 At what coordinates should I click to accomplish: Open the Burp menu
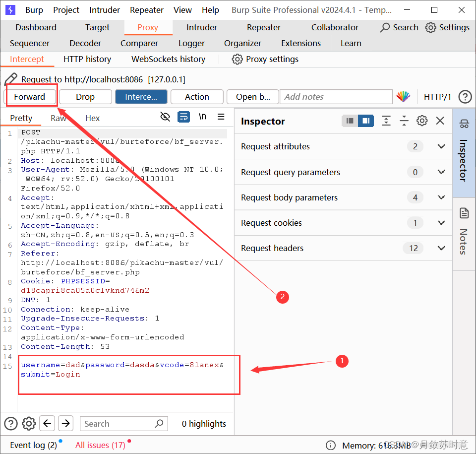click(x=34, y=10)
